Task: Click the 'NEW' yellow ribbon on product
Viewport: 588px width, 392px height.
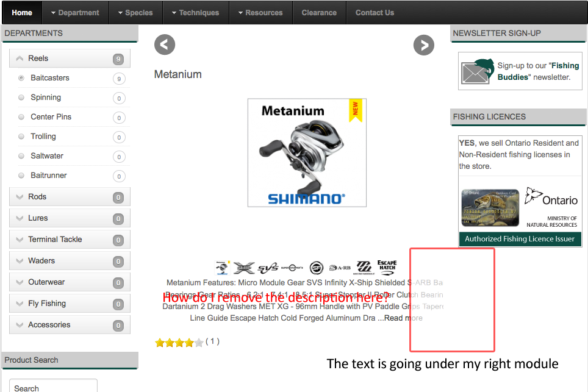Action: tap(356, 110)
